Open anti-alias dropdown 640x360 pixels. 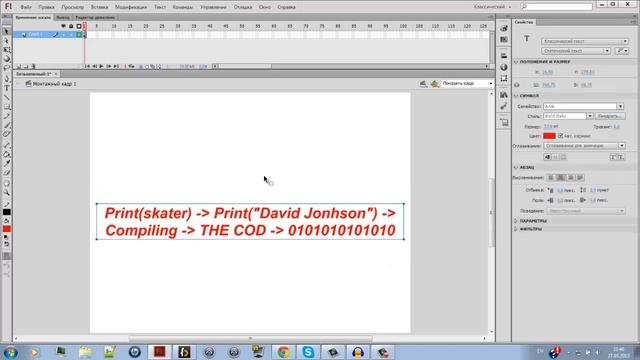tap(584, 146)
